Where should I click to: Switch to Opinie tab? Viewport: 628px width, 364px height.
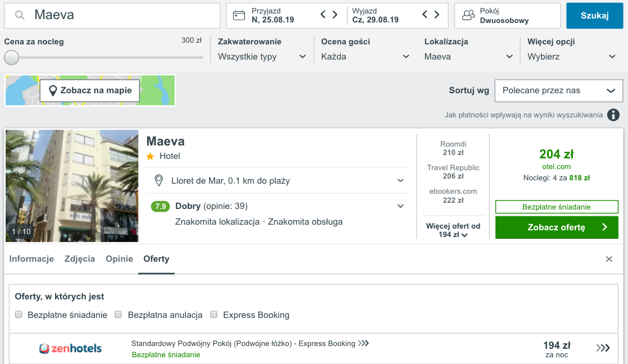click(x=119, y=259)
